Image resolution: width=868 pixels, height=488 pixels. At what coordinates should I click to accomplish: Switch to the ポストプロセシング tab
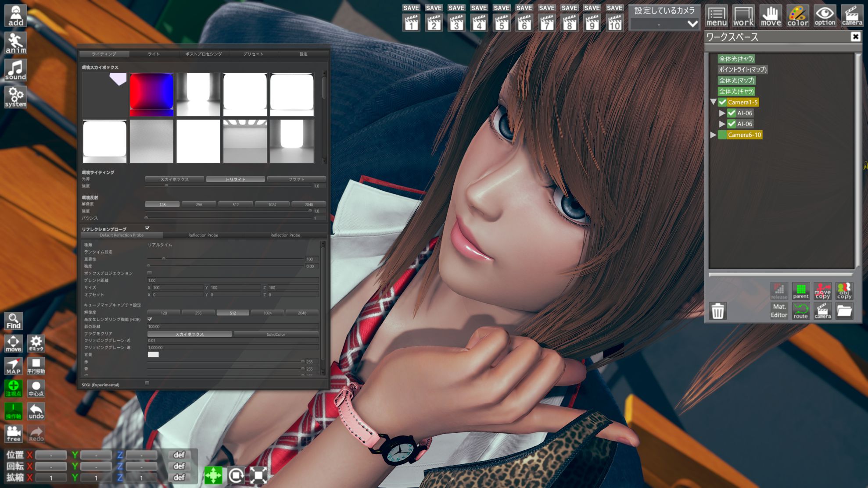204,54
